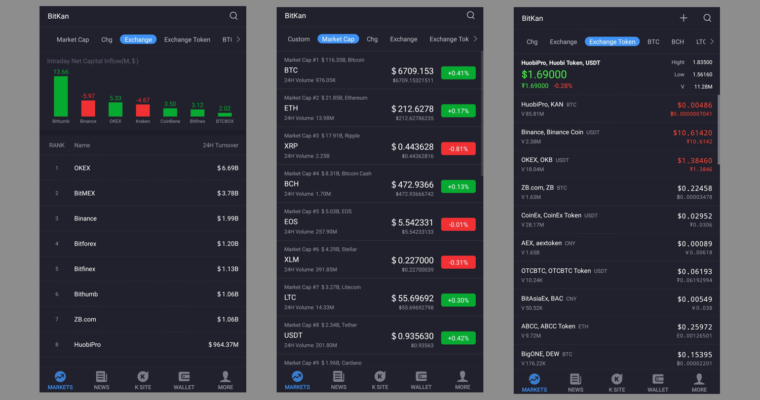Toggle the LTC +0.30% change badge
The image size is (760, 400).
458,300
